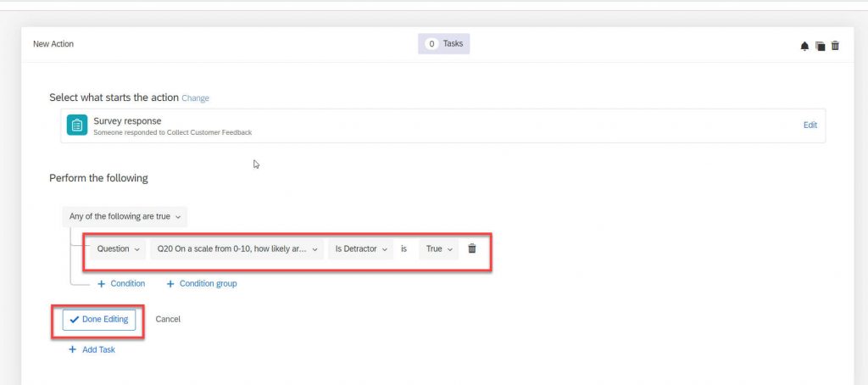Open the Question type dropdown
This screenshot has height=385, width=868.
tap(118, 249)
